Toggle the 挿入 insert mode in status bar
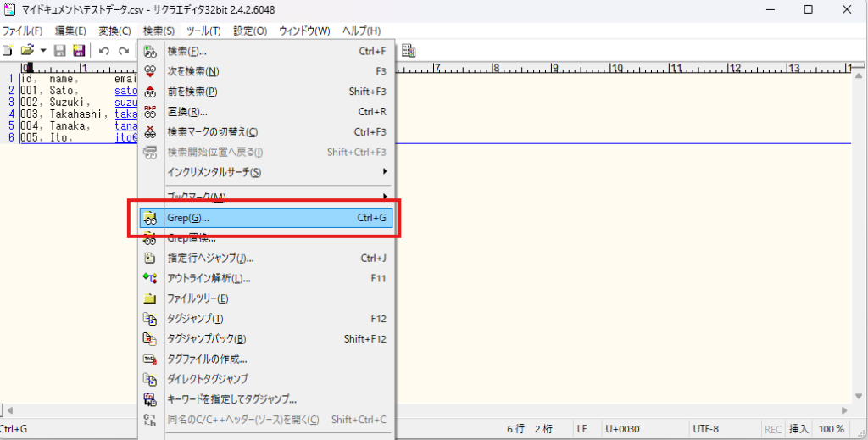The width and height of the screenshot is (868, 440). (x=799, y=429)
